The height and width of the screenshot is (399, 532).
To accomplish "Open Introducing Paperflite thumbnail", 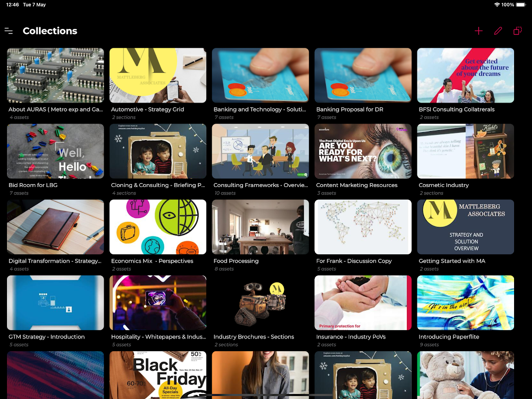I will pyautogui.click(x=465, y=303).
